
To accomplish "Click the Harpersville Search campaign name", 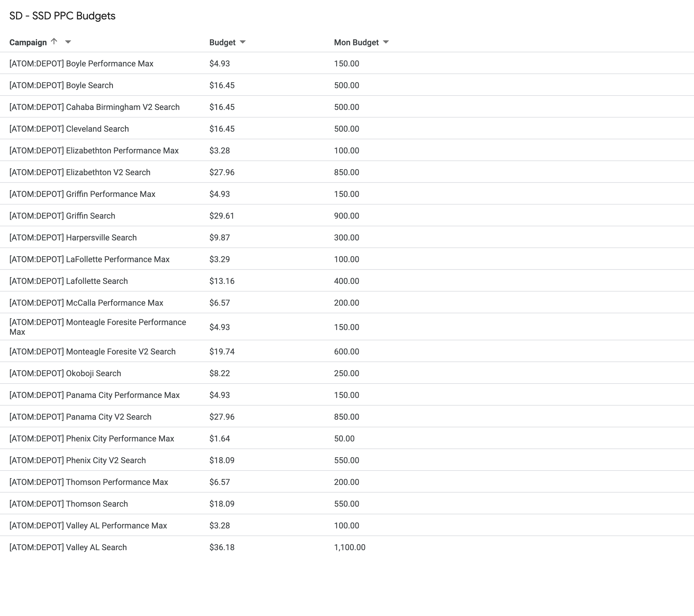I will point(73,237).
